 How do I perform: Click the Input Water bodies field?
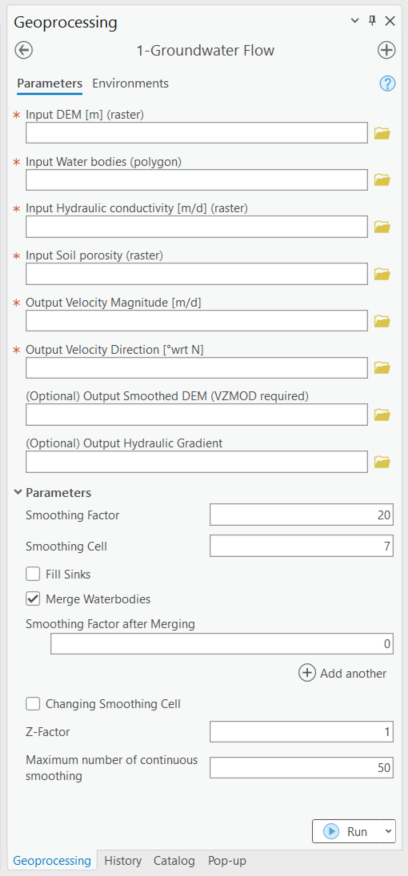tap(197, 180)
